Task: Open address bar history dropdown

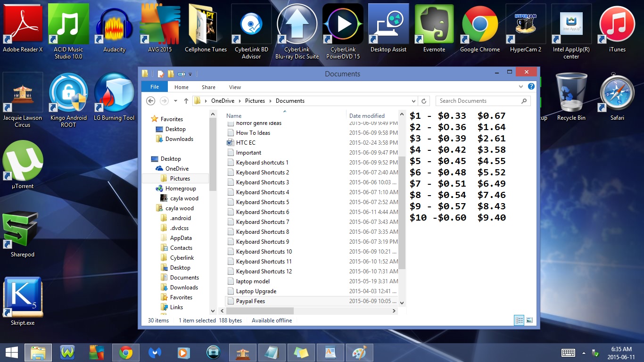Action: (414, 101)
